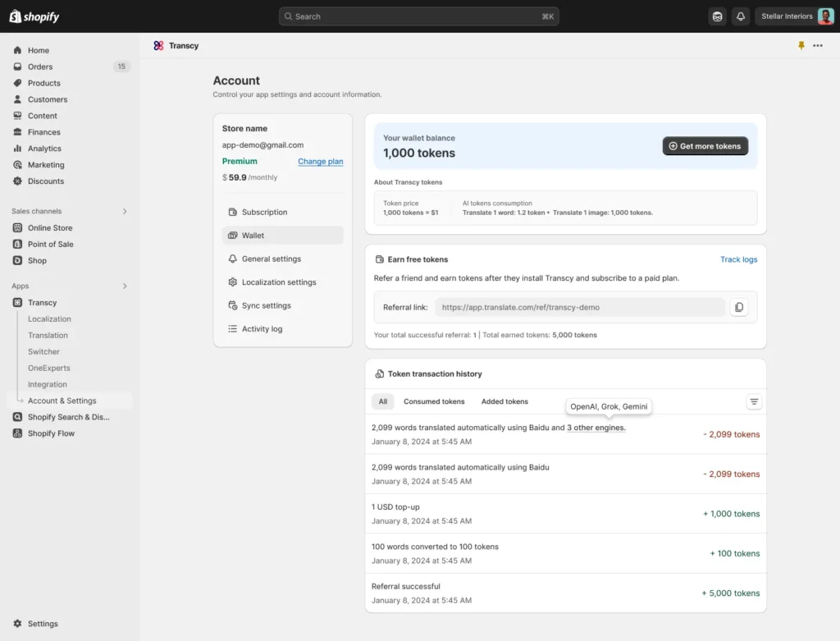
Task: Click the app-demo@gmail.com store email
Action: [262, 144]
